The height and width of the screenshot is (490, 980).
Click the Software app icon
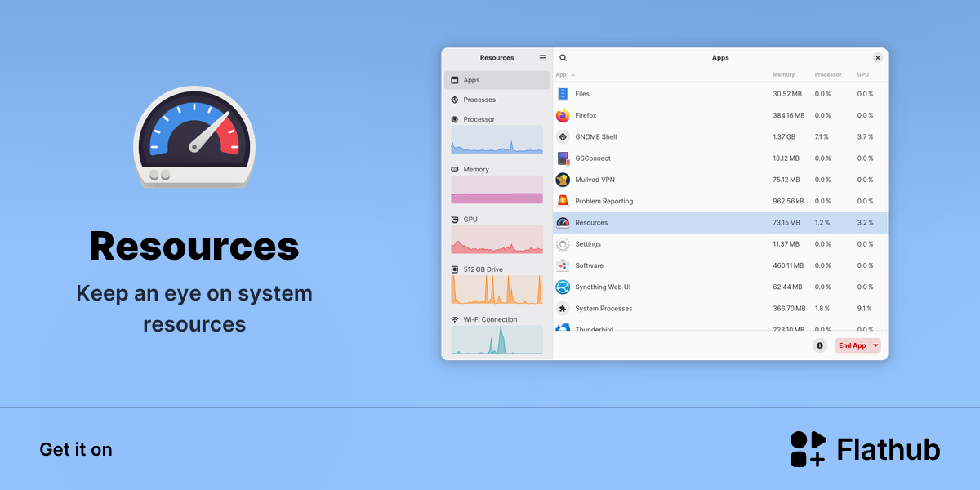coord(563,265)
